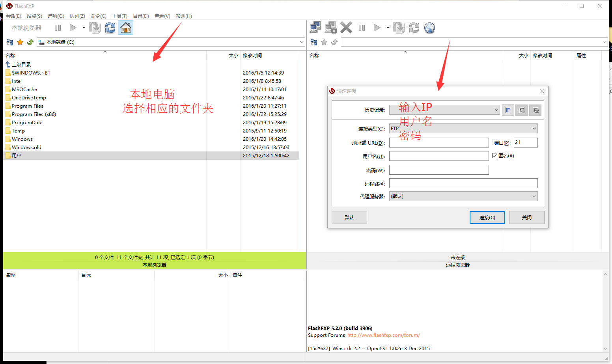Focus the 地址或 URL input field

pos(439,143)
